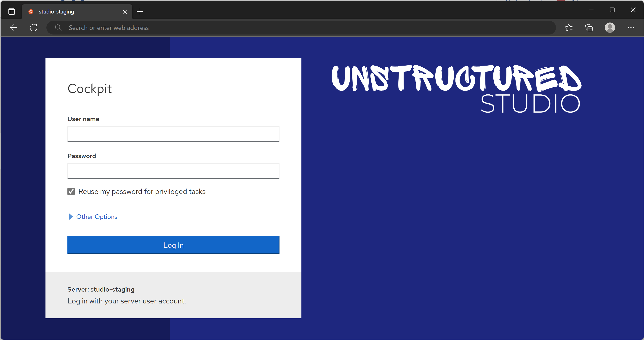Screen dimensions: 644x340
Task: Toggle the privileged tasks password reuse checkbox
Action: click(71, 191)
